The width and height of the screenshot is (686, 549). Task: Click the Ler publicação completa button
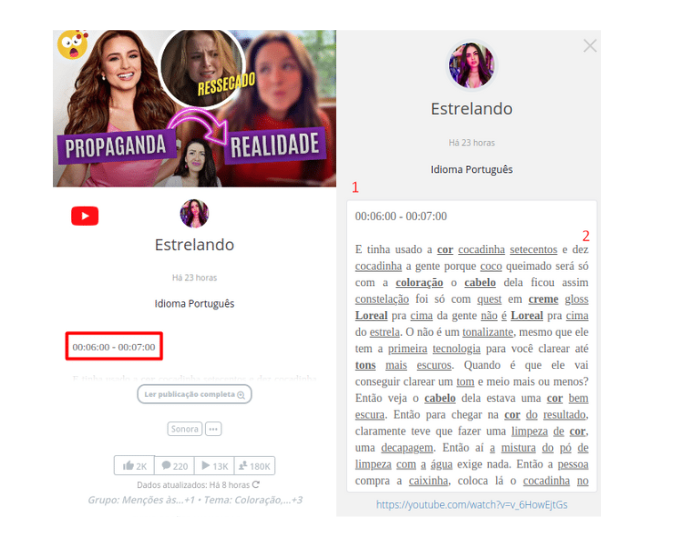(x=194, y=394)
